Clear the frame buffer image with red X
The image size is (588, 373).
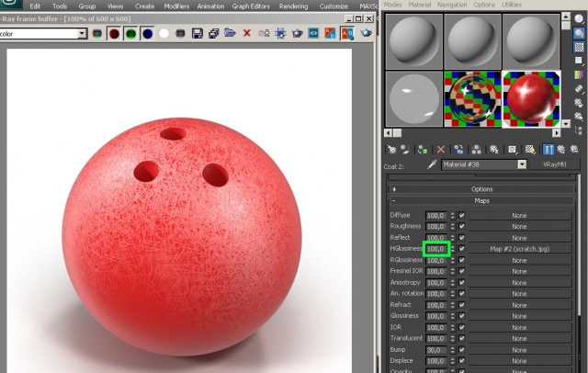pos(247,33)
